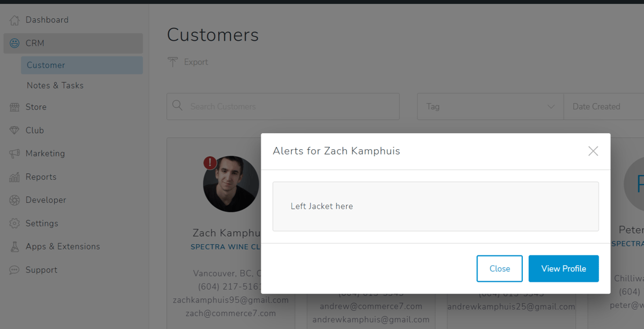Click the Marketing megaphone icon
The height and width of the screenshot is (329, 644).
click(x=14, y=154)
